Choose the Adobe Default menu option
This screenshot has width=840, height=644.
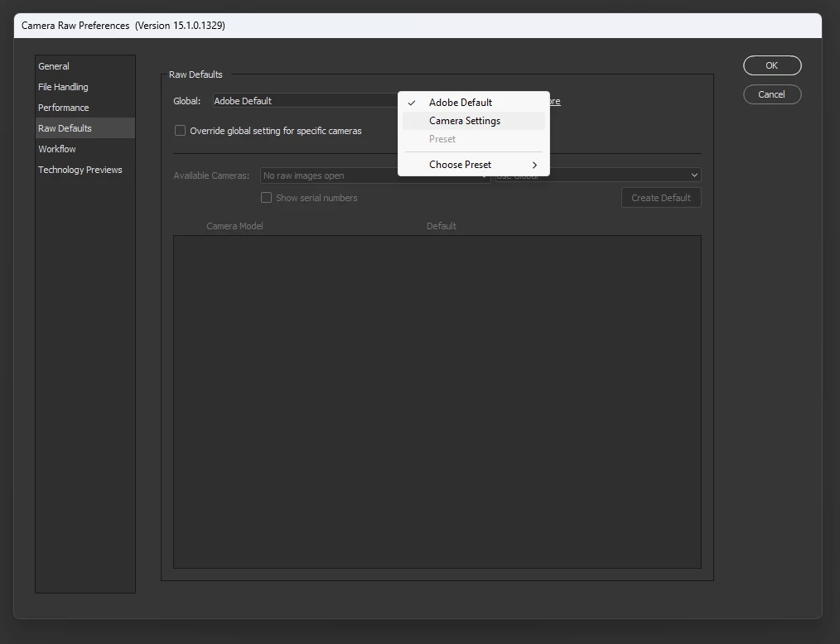(x=473, y=103)
